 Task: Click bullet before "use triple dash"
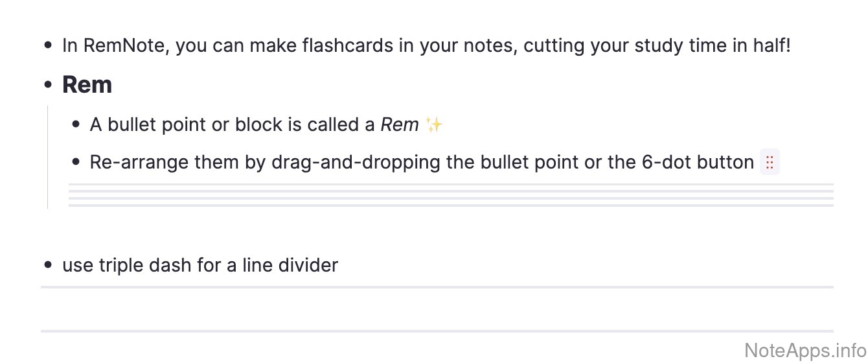coord(48,265)
